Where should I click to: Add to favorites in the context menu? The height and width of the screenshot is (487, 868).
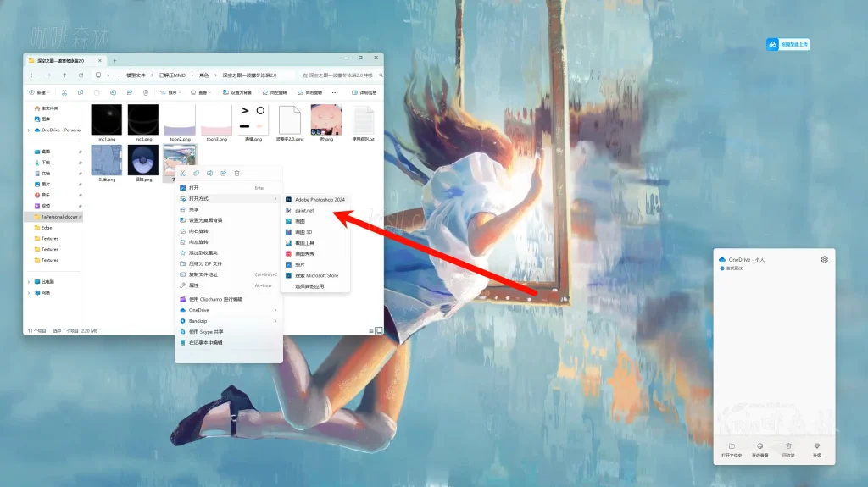pos(228,253)
